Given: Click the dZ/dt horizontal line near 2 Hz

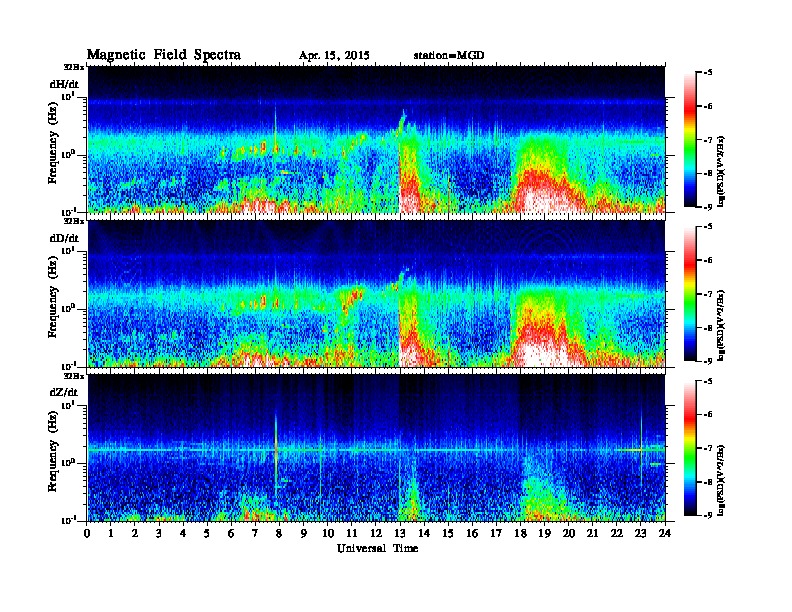Looking at the screenshot, I should tap(376, 449).
